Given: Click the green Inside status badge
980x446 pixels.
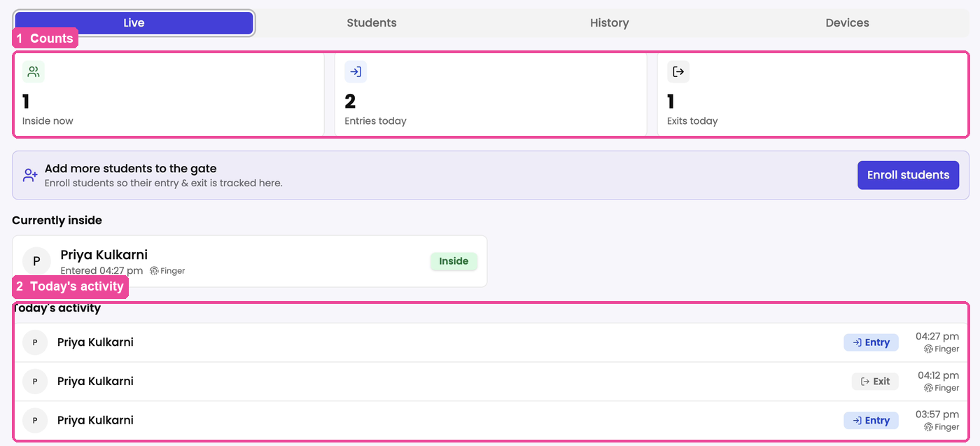Looking at the screenshot, I should 454,261.
